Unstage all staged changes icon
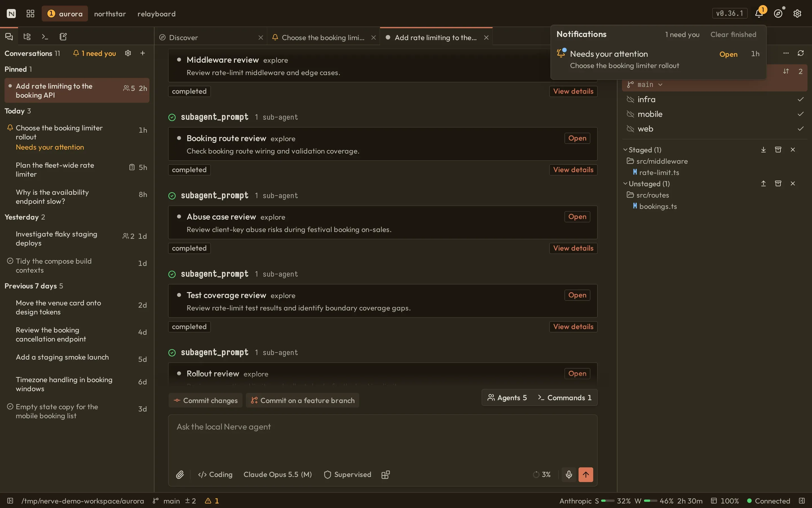 click(763, 150)
